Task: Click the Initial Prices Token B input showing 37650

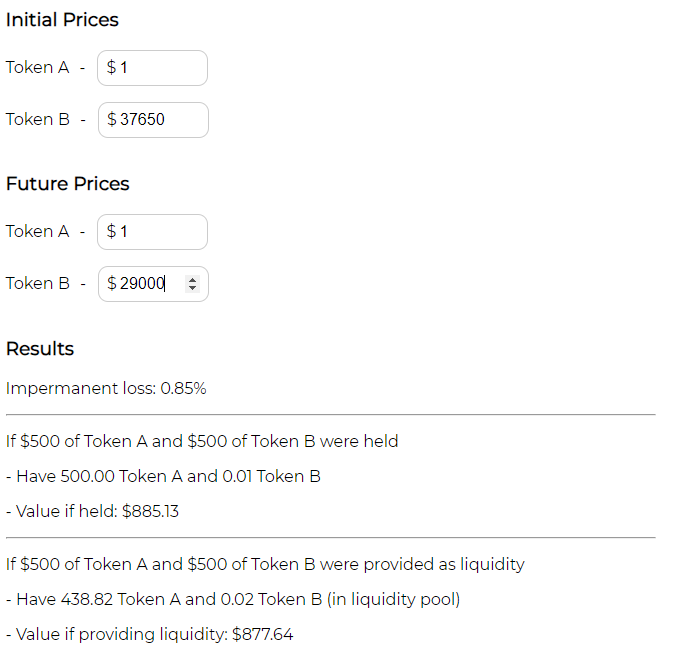Action: click(x=153, y=120)
